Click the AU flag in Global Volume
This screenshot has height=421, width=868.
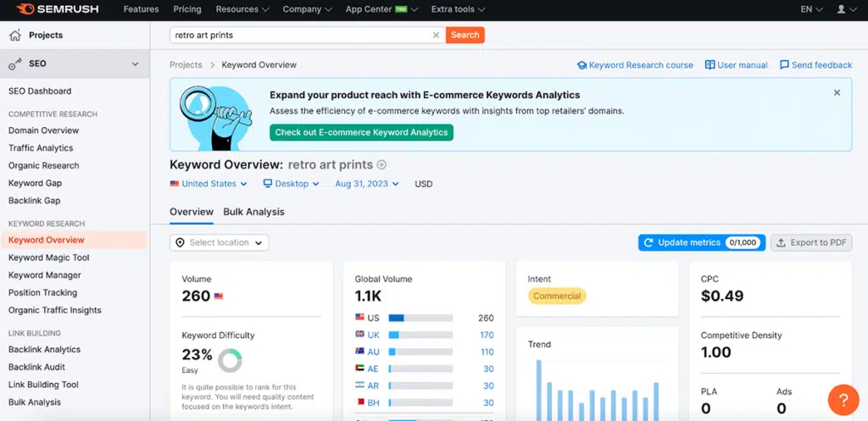tap(359, 352)
